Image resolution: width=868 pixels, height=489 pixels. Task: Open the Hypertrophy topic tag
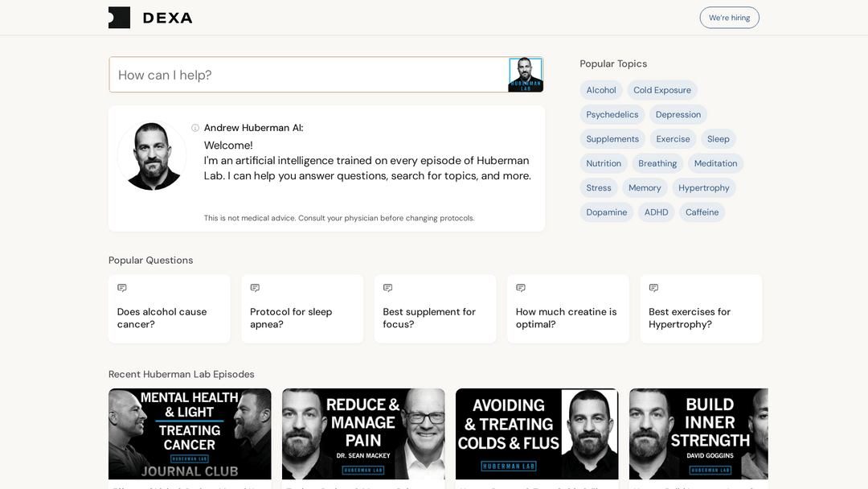704,187
